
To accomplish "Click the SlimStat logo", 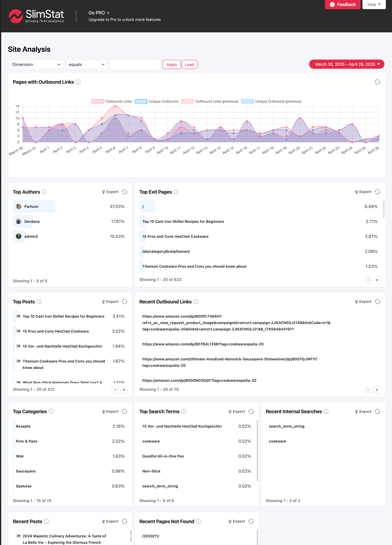I will point(36,16).
